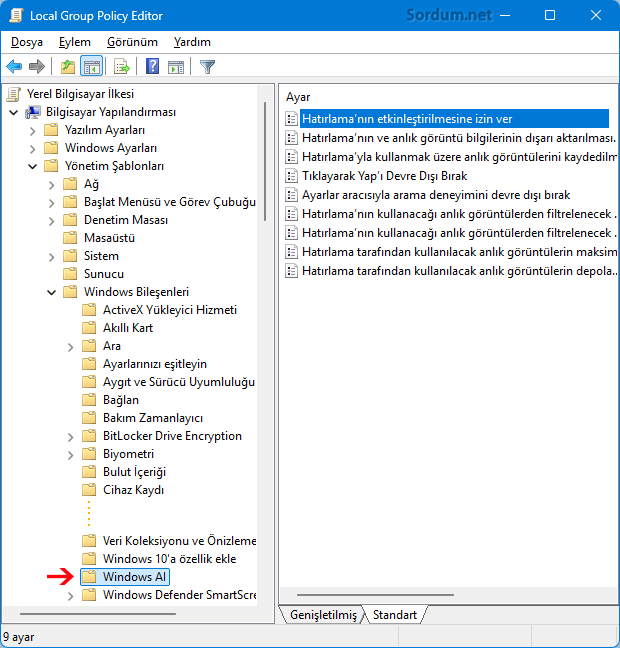
Task: Switch to the Genişletilmiş tab
Action: pyautogui.click(x=322, y=615)
